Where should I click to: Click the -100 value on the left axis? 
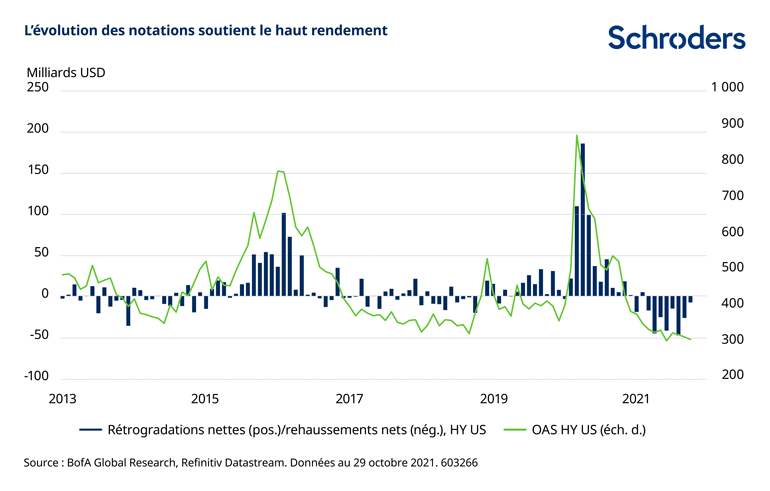pyautogui.click(x=36, y=376)
